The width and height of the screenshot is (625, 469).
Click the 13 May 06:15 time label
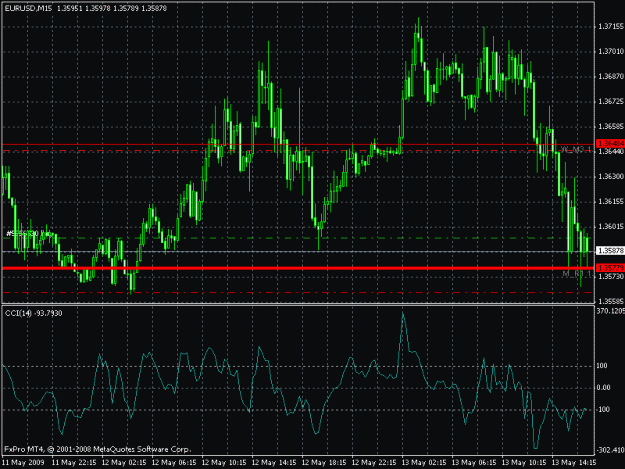[474, 463]
